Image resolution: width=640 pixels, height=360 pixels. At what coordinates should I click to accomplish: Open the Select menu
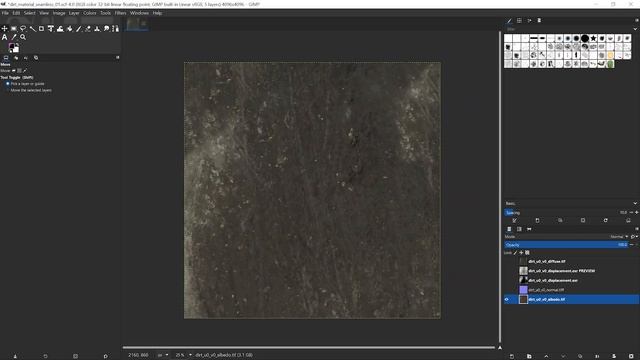pos(29,13)
